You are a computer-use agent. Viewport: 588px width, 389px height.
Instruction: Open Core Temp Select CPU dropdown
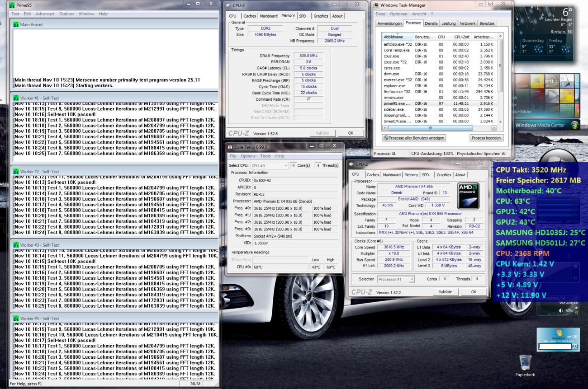pyautogui.click(x=270, y=166)
